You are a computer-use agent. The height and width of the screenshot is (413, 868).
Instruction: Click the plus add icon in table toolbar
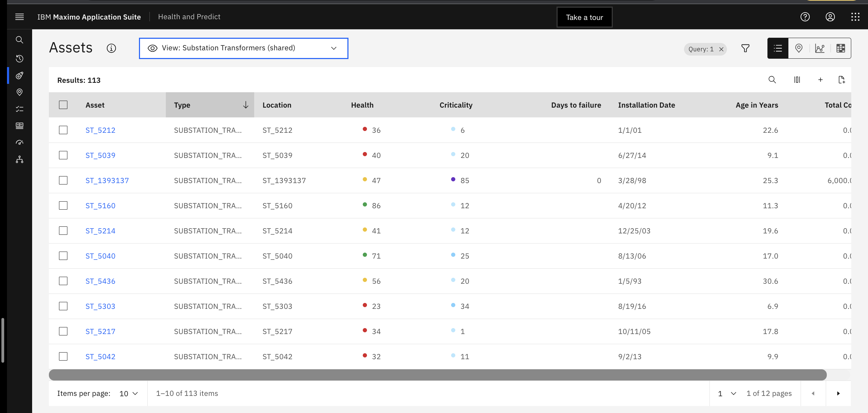tap(821, 80)
